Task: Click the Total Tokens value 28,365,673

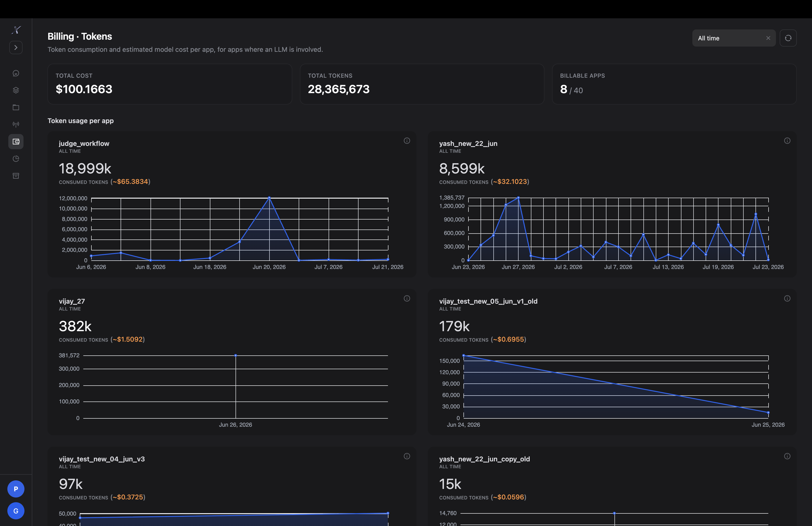Action: (338, 89)
